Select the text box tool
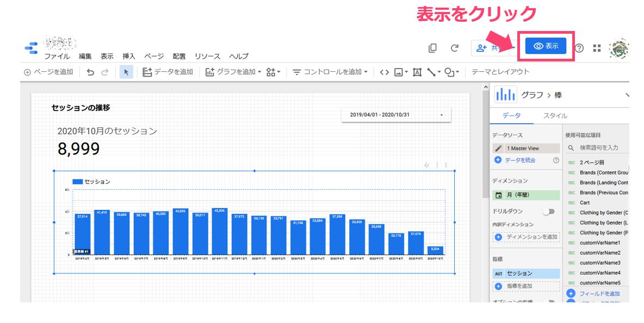The height and width of the screenshot is (323, 644). tap(417, 72)
